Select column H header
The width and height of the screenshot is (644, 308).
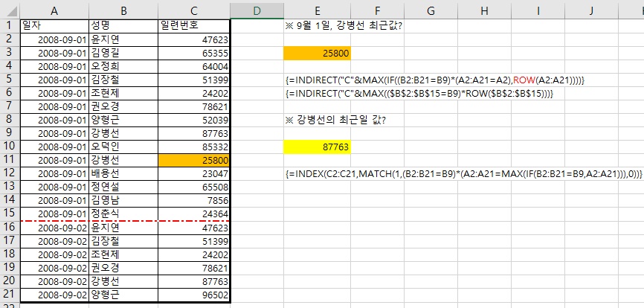(484, 11)
